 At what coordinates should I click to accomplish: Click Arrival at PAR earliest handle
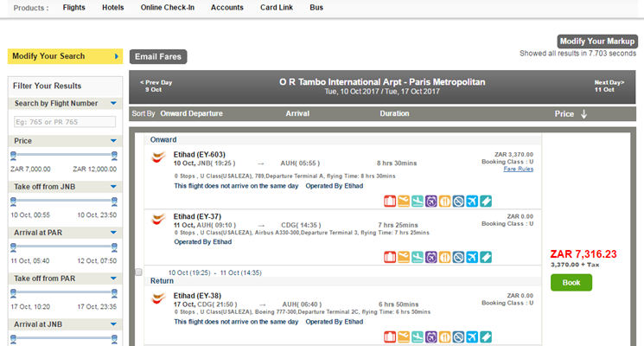[x=13, y=247]
